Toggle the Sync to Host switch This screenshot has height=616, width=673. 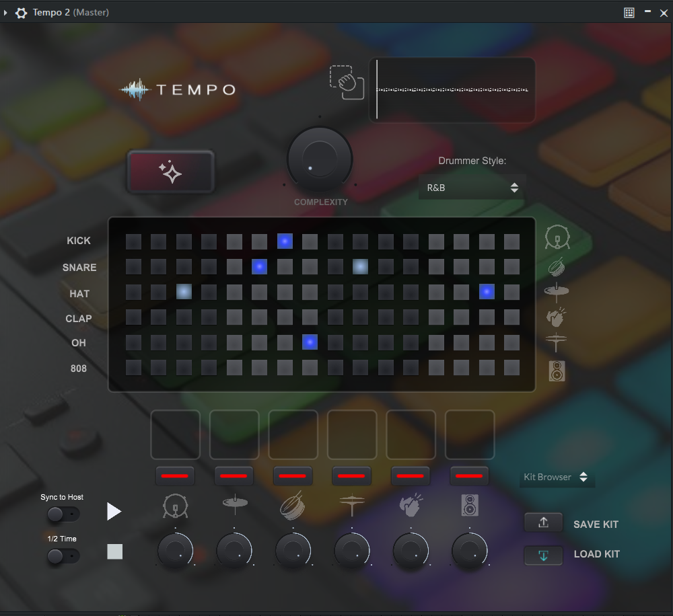[63, 514]
